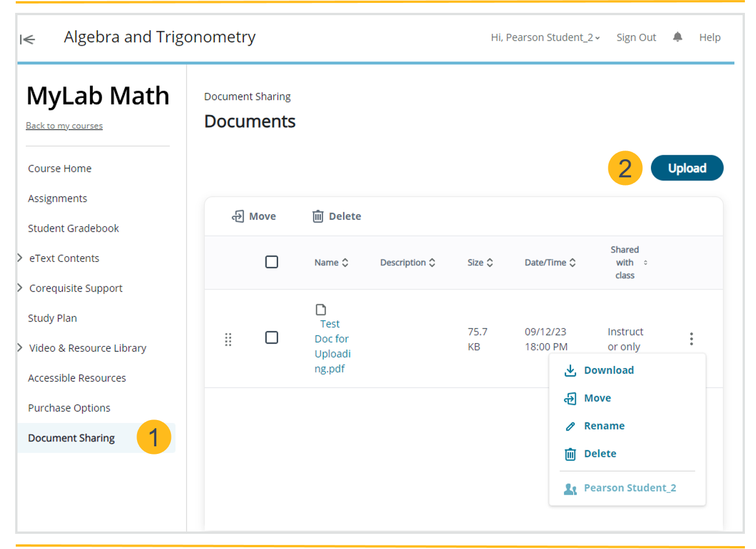Click the Move icon in the toolbar
Image resolution: width=756 pixels, height=549 pixels.
(x=238, y=216)
